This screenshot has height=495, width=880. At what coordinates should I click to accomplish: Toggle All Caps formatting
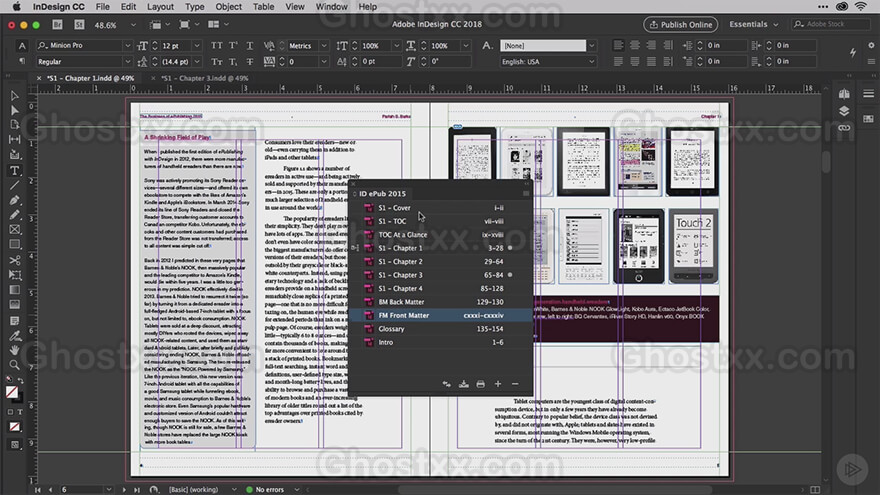[217, 45]
